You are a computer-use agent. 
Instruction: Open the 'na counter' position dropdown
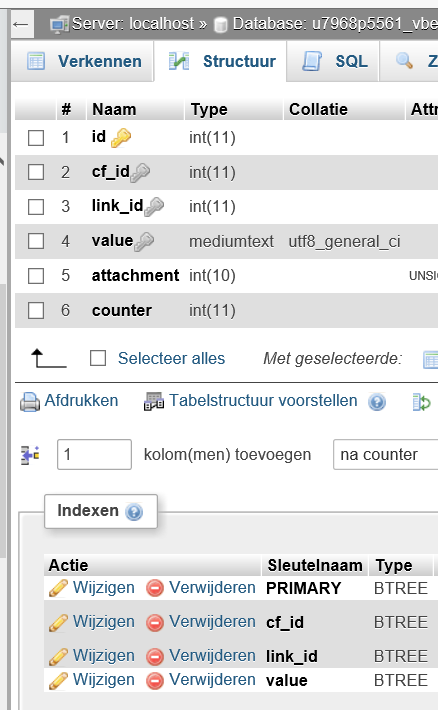[x=385, y=455]
